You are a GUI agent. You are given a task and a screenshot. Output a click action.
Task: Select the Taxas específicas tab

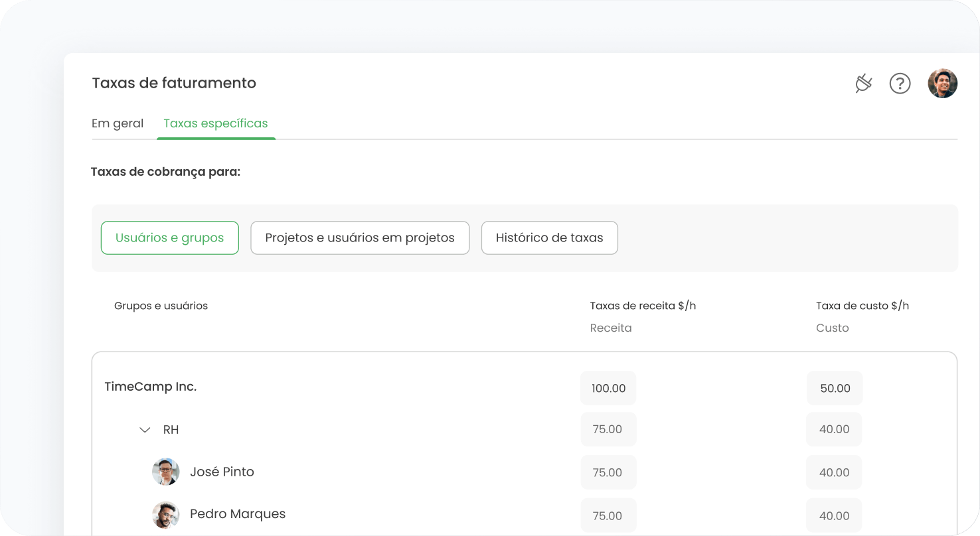[x=216, y=123]
